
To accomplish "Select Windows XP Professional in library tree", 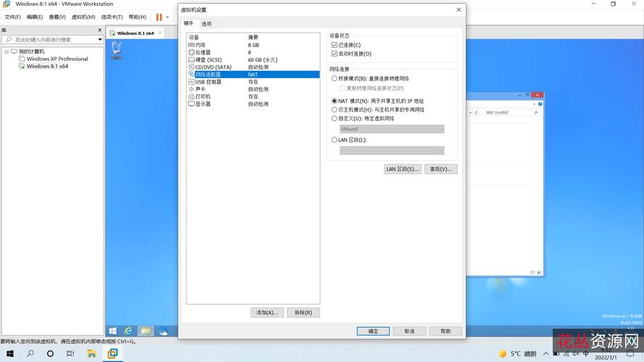I will pos(57,59).
